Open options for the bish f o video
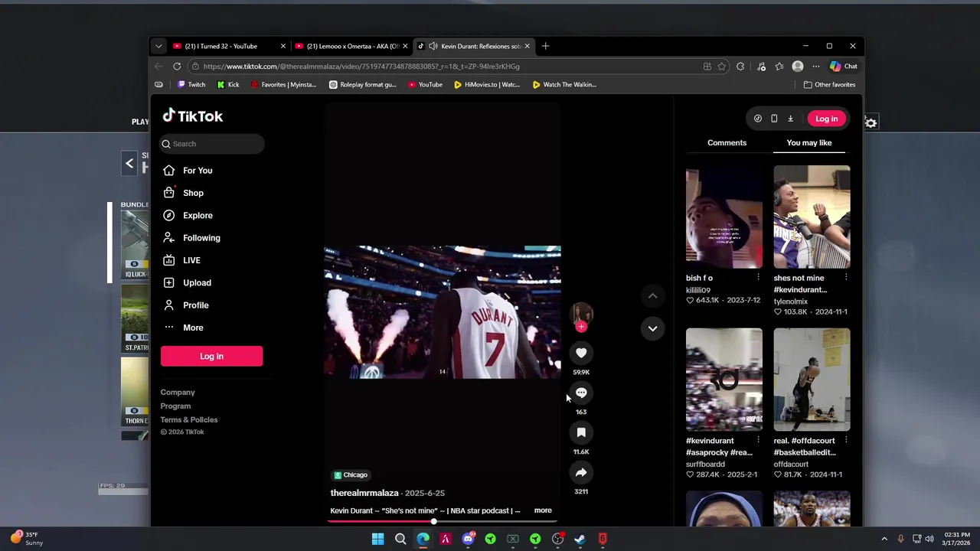Image resolution: width=980 pixels, height=551 pixels. (758, 277)
